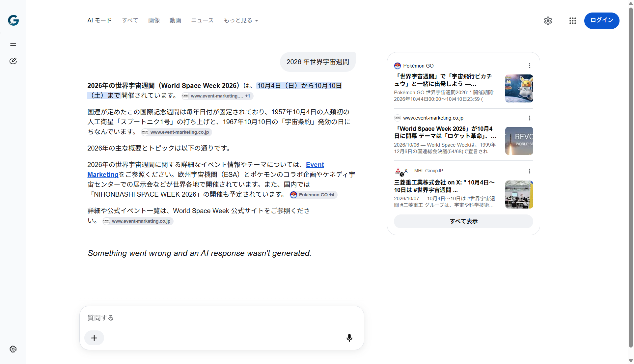This screenshot has width=634, height=364.
Task: Click the 'Something went wrong' error message
Action: [x=199, y=253]
